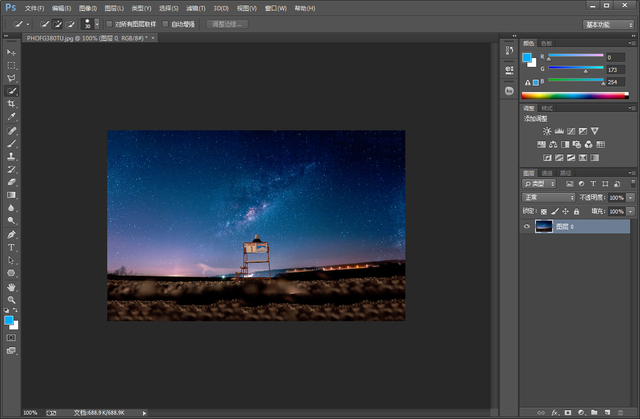This screenshot has width=640, height=419.
Task: Open the blend mode dropdown 正常
Action: point(548,198)
